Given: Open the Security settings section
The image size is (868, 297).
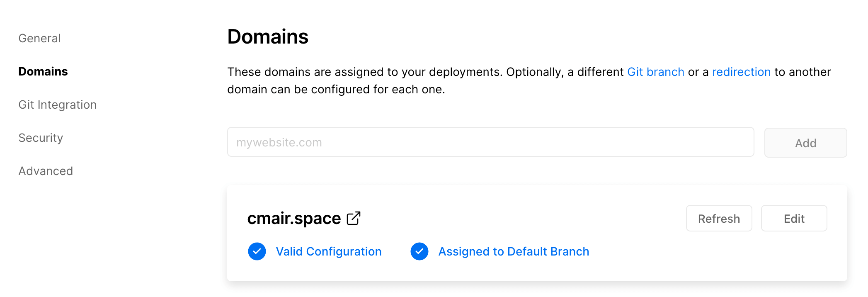Looking at the screenshot, I should coord(41,138).
